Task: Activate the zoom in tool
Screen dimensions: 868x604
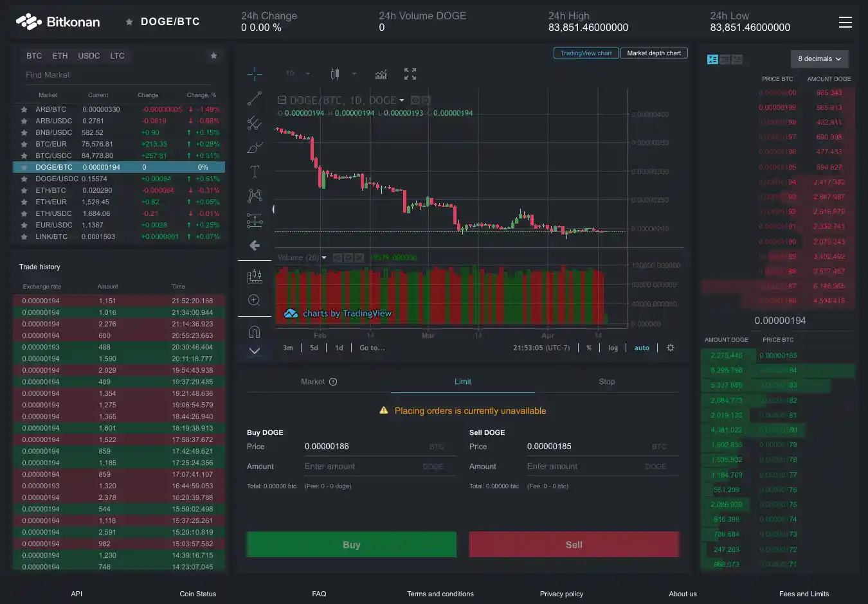Action: [x=255, y=300]
